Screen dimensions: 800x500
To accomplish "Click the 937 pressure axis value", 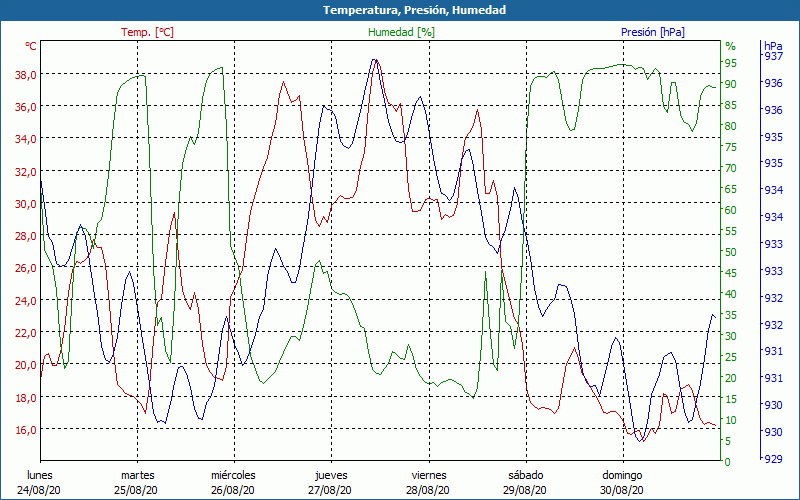I will pos(773,57).
